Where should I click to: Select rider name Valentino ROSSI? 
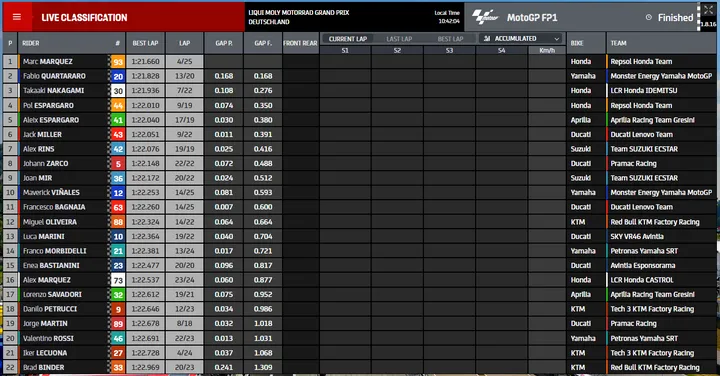pyautogui.click(x=48, y=338)
